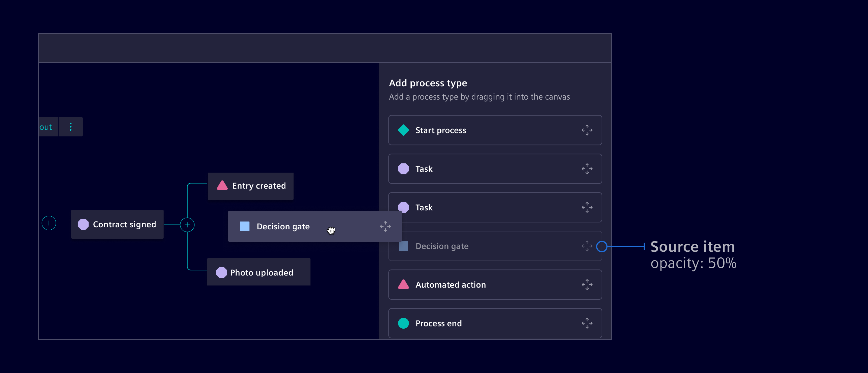Click plus button after Contract signed
This screenshot has width=868, height=373.
[187, 225]
